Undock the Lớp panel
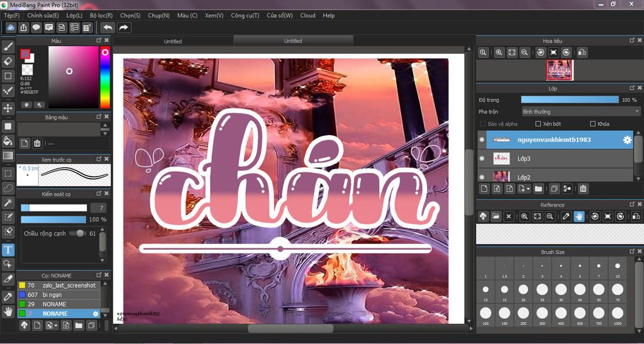The width and height of the screenshot is (644, 344). [632, 88]
